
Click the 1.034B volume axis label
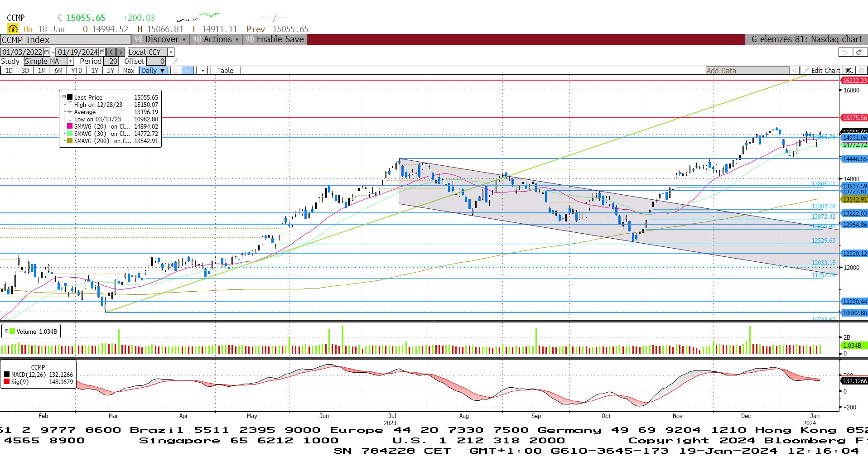click(x=854, y=346)
